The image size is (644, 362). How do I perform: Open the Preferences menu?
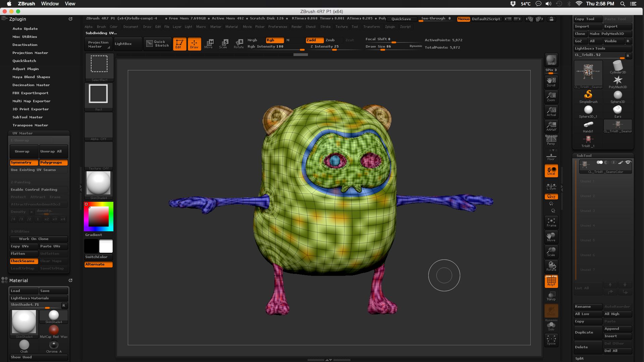278,27
